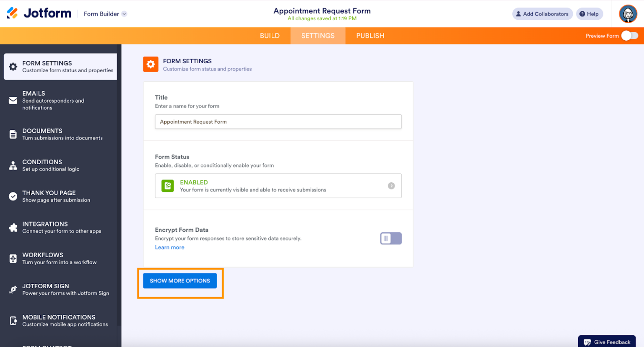The image size is (644, 347).
Task: Select the Thank You Page checkmark icon
Action: [13, 196]
